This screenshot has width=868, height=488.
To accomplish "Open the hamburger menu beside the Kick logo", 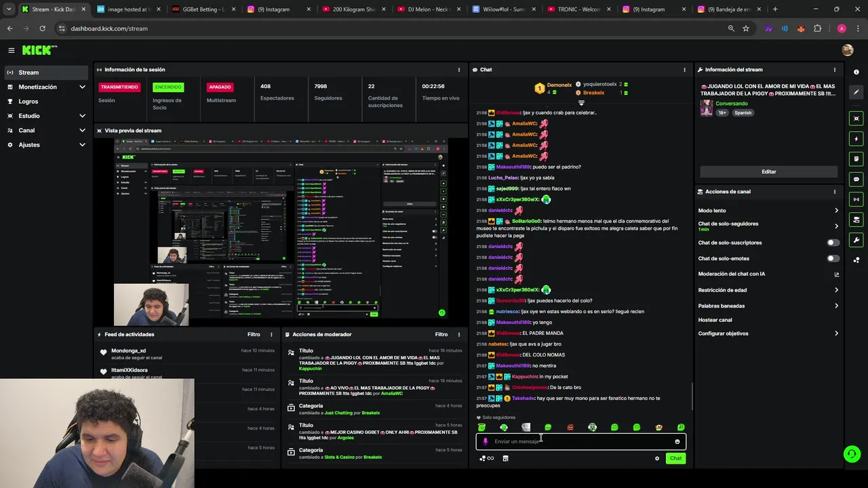I will [12, 50].
